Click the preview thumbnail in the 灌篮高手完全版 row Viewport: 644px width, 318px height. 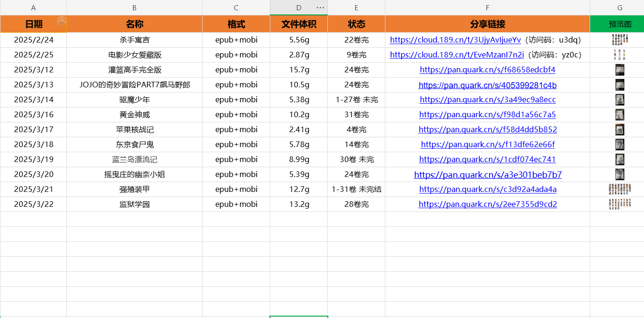click(x=620, y=70)
